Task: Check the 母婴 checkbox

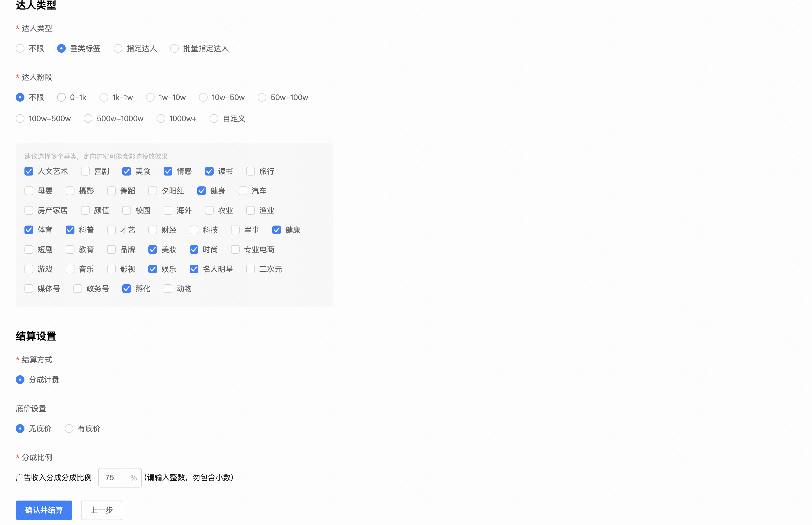Action: tap(29, 191)
